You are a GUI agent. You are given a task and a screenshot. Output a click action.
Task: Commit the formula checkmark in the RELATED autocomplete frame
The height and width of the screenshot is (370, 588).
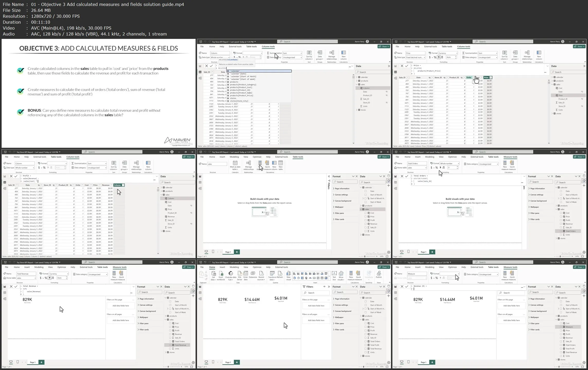click(211, 66)
